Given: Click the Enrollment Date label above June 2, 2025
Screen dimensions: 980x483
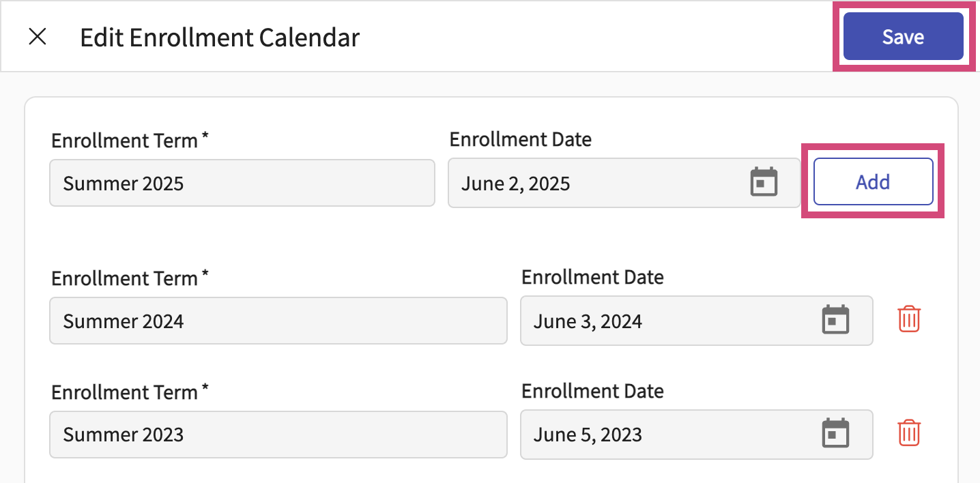Looking at the screenshot, I should 520,139.
